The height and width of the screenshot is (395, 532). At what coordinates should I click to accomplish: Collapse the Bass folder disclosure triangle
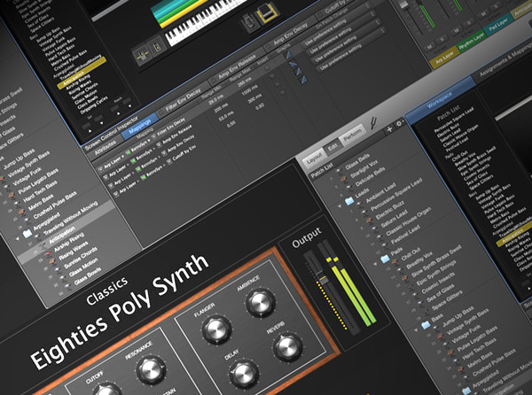tap(417, 330)
